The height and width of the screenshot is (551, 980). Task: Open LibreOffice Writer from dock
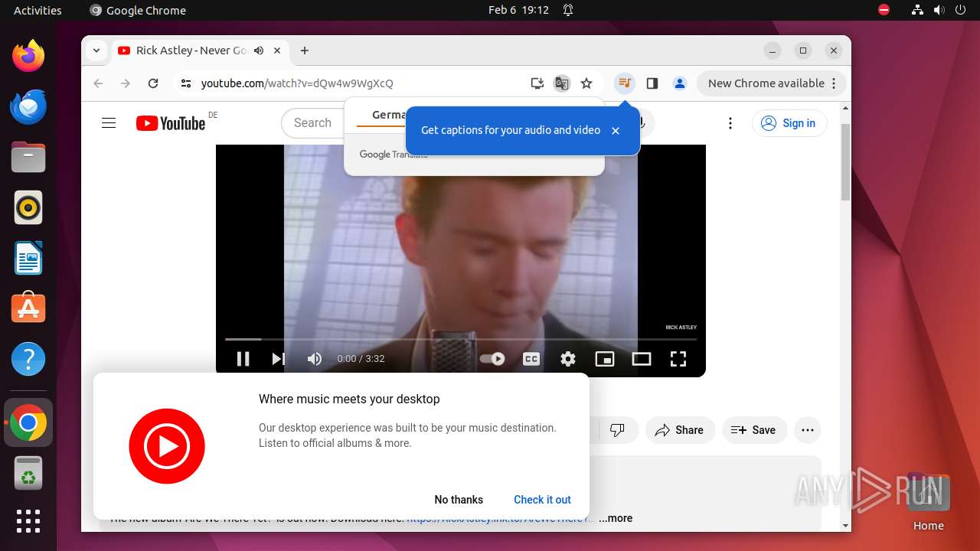point(28,258)
